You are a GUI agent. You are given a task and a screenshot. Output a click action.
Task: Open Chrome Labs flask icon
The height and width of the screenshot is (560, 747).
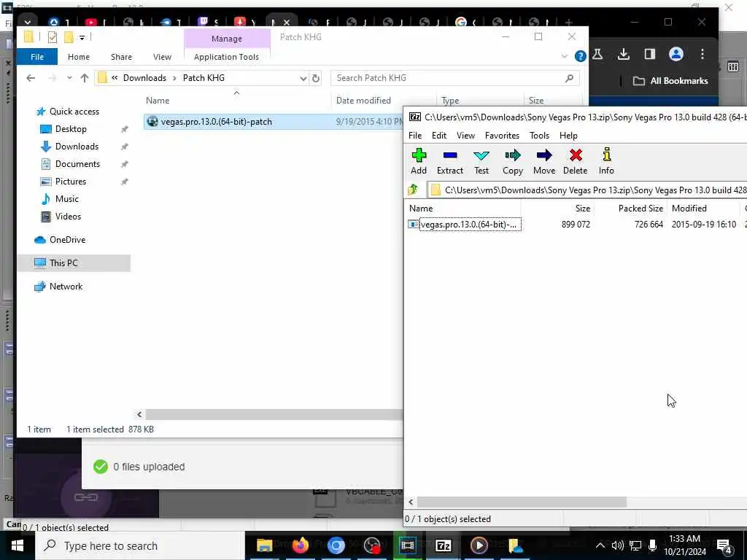pyautogui.click(x=597, y=54)
